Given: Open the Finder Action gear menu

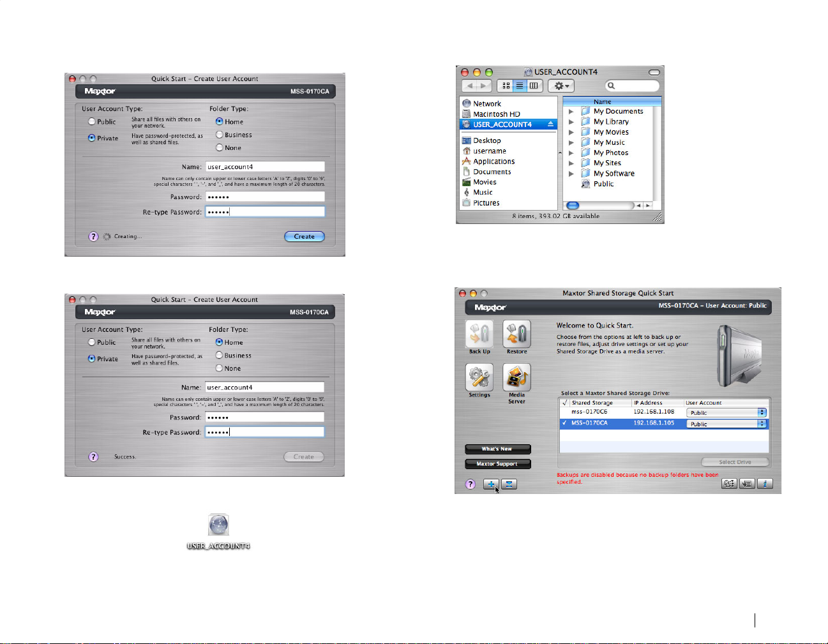Looking at the screenshot, I should [x=562, y=86].
